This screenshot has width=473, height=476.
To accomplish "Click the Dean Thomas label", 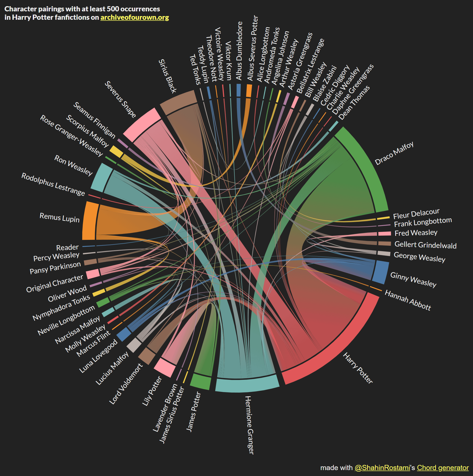I will (354, 102).
